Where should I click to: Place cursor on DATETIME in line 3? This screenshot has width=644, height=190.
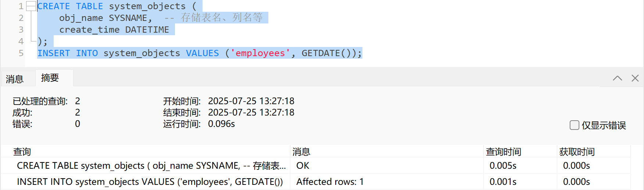tap(147, 30)
